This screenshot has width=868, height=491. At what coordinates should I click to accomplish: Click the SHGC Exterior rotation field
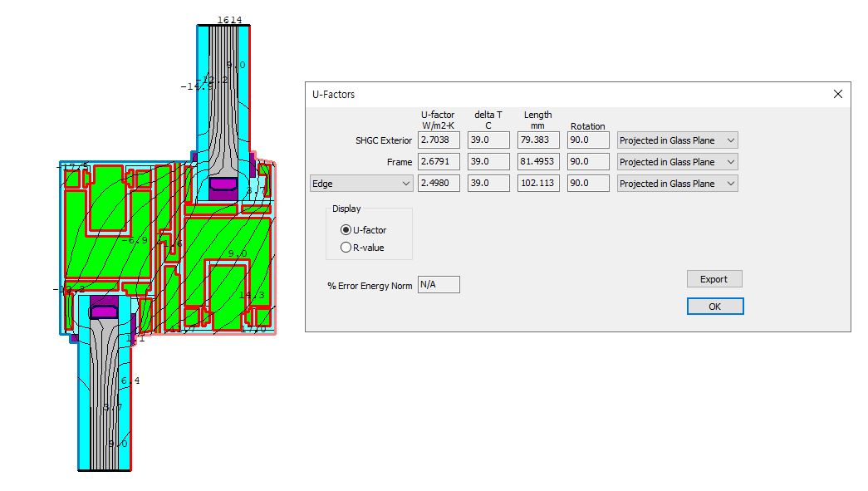click(588, 140)
